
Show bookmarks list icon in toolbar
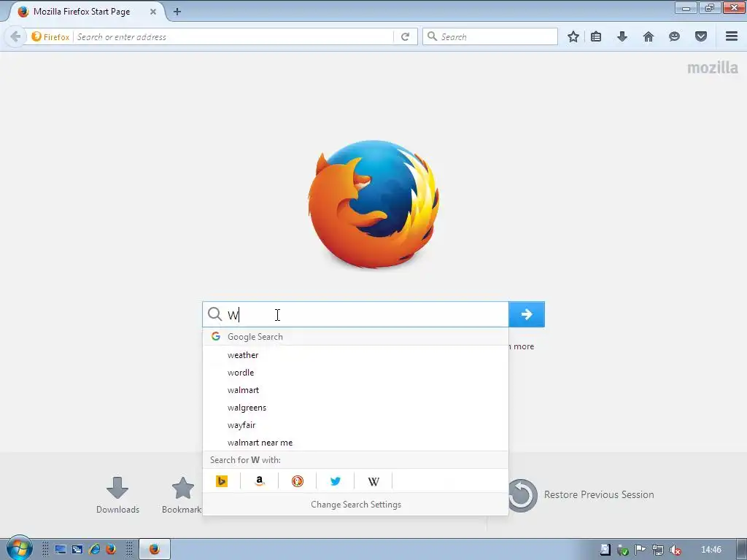point(596,36)
